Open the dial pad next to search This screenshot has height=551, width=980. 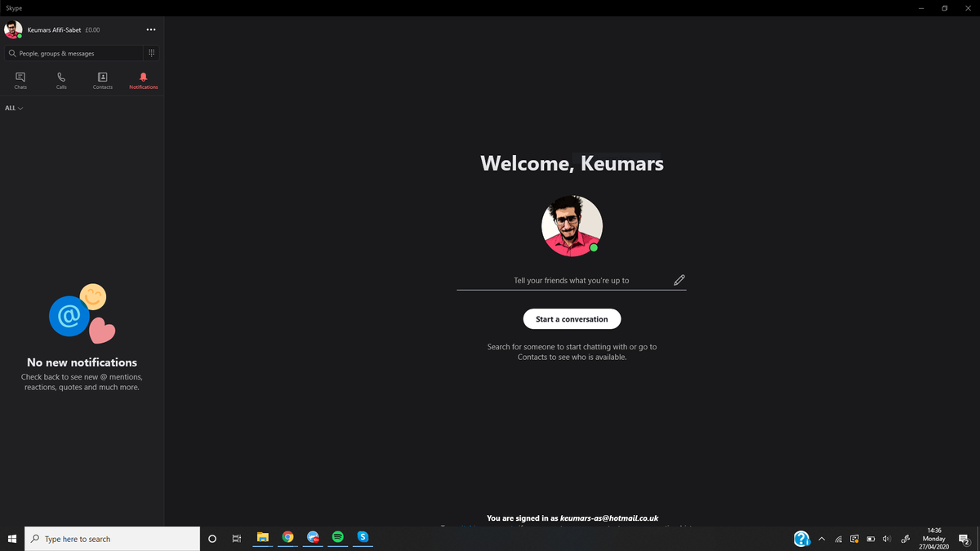pos(151,52)
